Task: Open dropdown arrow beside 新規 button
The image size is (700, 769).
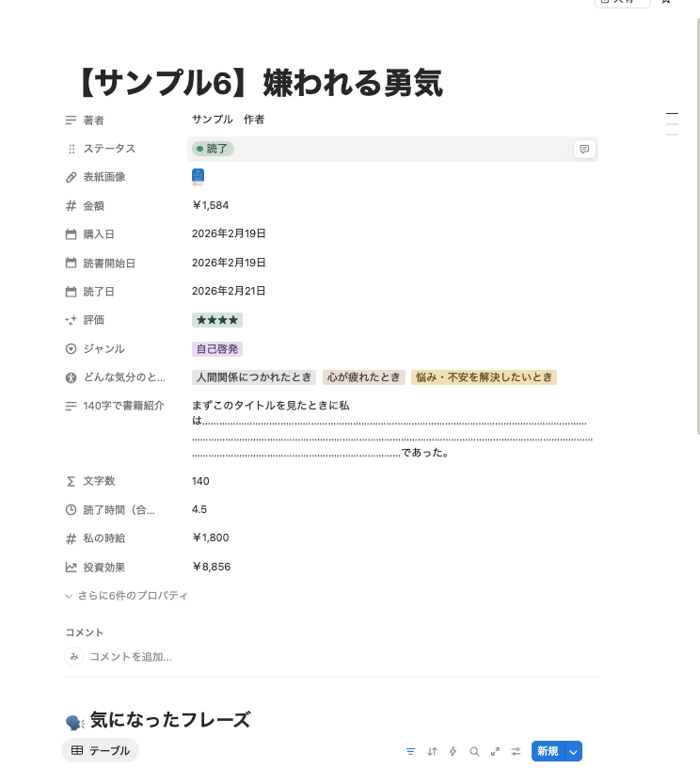Action: tap(573, 751)
